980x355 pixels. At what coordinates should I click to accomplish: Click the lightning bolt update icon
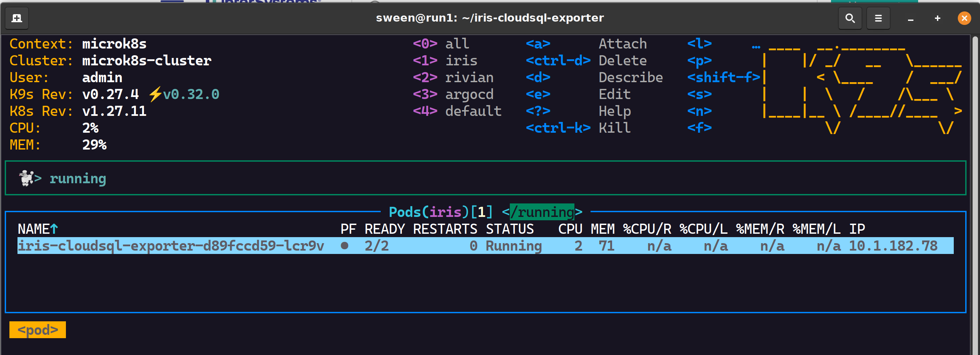tap(154, 94)
